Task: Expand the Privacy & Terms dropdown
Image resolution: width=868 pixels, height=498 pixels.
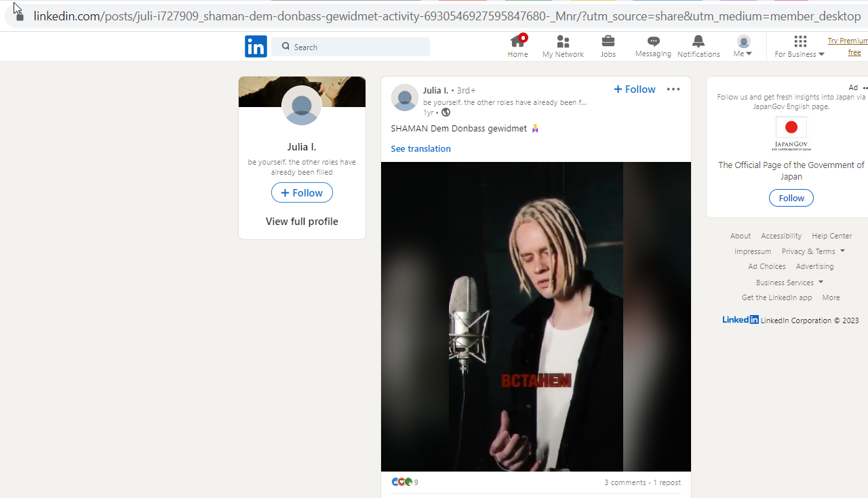Action: pyautogui.click(x=813, y=251)
